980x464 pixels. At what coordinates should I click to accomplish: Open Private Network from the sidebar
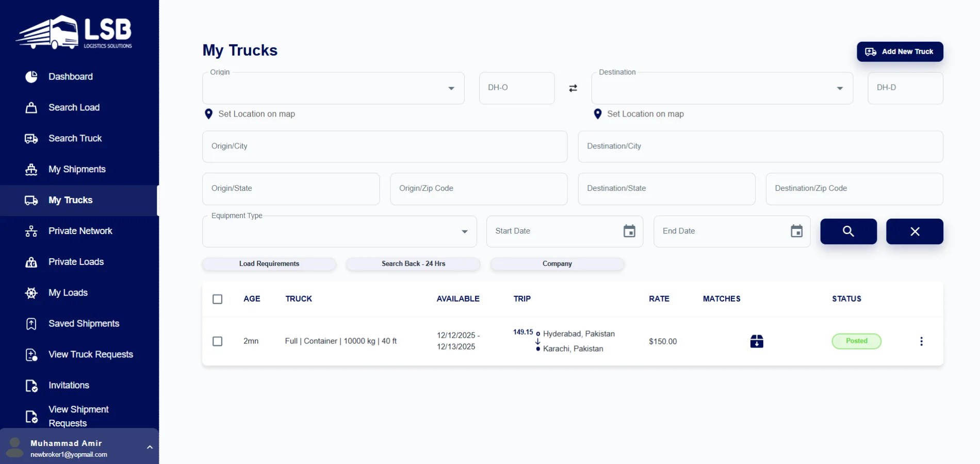(x=80, y=231)
